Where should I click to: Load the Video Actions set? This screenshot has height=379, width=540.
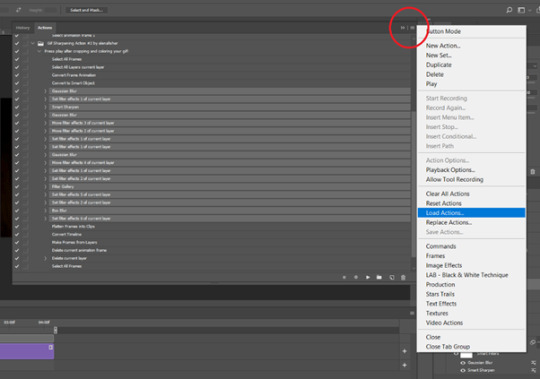tap(471, 323)
